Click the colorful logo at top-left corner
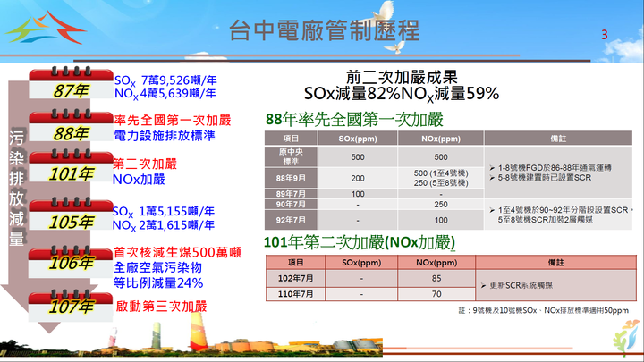 45,28
